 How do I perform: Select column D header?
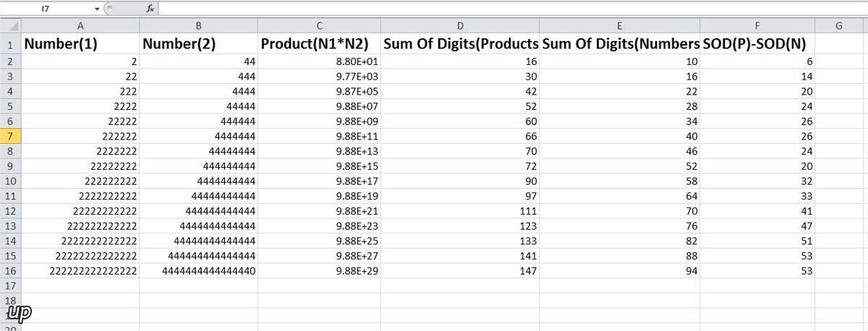pos(459,26)
